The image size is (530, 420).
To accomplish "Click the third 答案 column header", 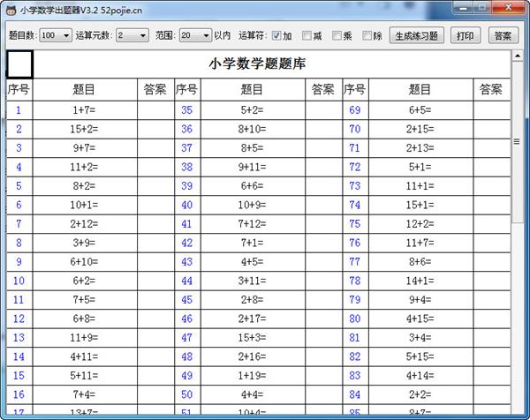I will (491, 89).
